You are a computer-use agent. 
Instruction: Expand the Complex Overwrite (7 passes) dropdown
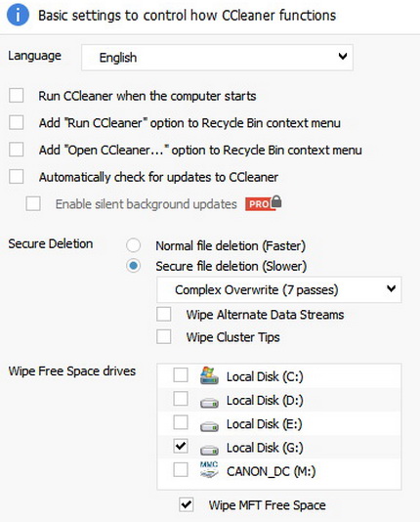(279, 289)
